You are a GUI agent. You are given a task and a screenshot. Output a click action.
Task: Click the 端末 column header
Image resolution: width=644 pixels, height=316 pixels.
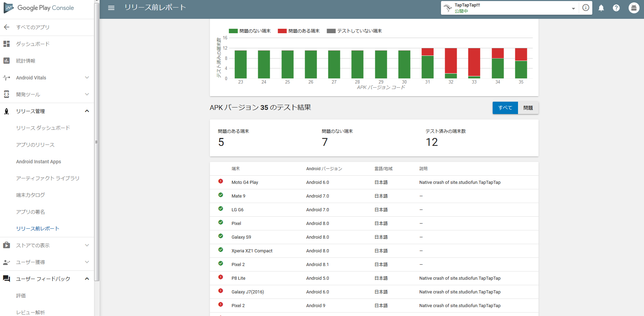coord(236,169)
